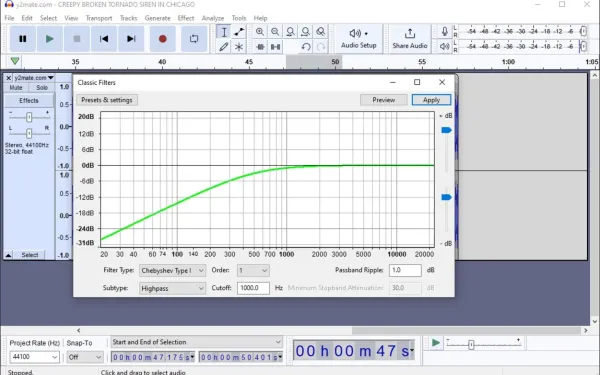
Task: Fit selection to width zoom icon
Action: tap(290, 32)
